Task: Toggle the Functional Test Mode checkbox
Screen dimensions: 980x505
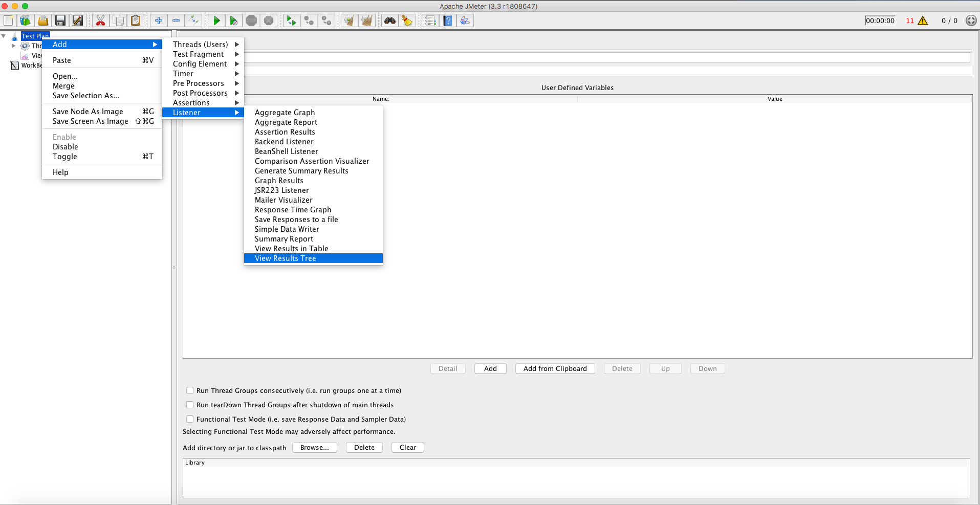Action: click(190, 419)
